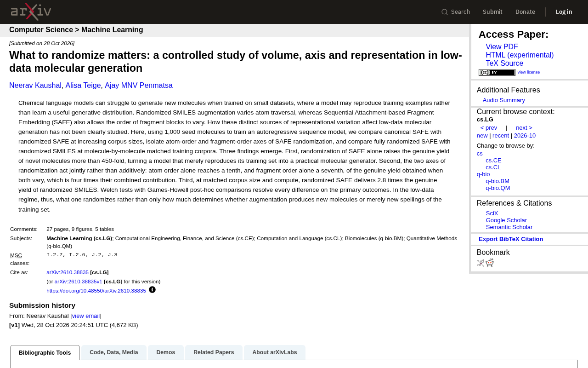Click the view email link
The height and width of the screenshot is (368, 588).
point(86,316)
